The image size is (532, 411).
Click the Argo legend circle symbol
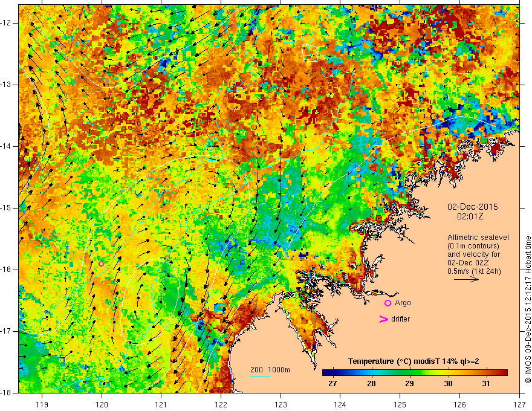[388, 303]
